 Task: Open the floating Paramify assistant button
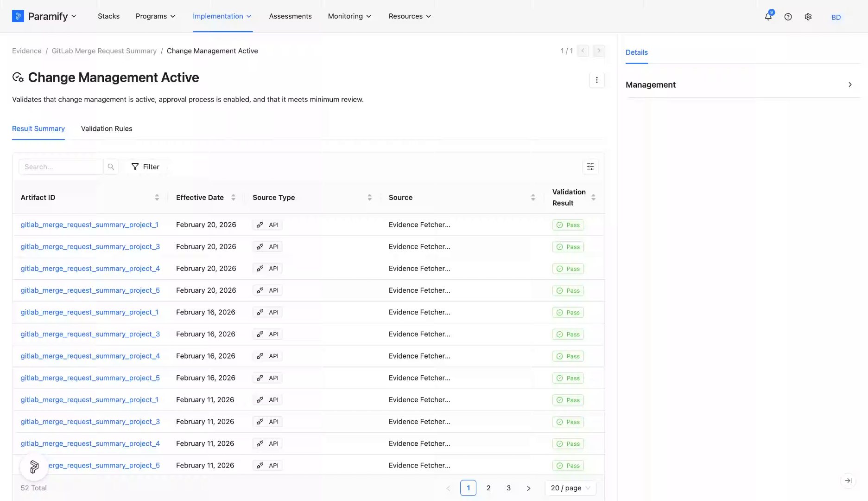(34, 467)
